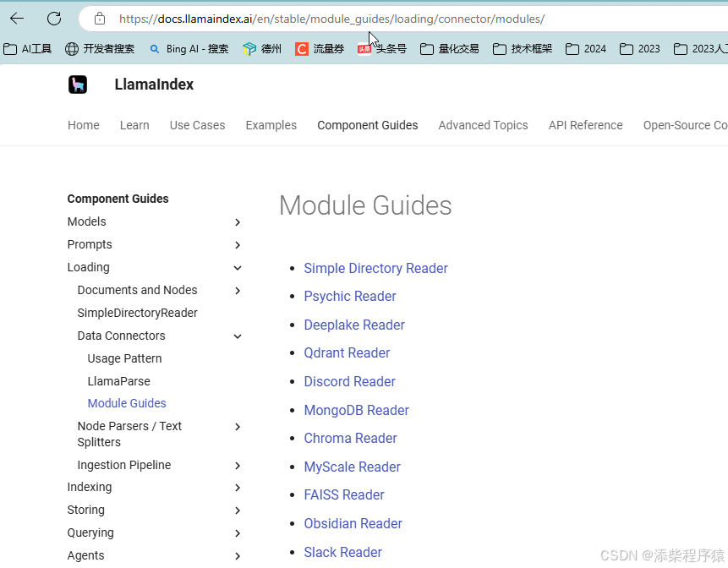Open the 德州 bookmark

(x=262, y=49)
